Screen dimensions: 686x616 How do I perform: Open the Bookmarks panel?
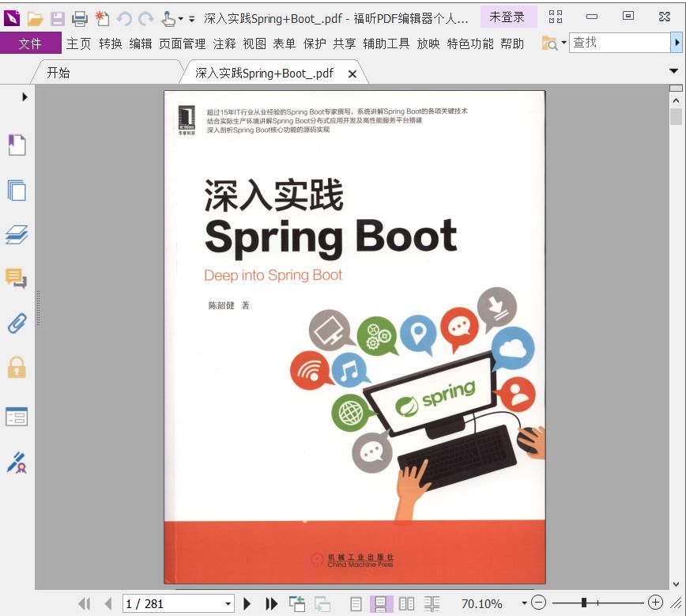pyautogui.click(x=17, y=145)
